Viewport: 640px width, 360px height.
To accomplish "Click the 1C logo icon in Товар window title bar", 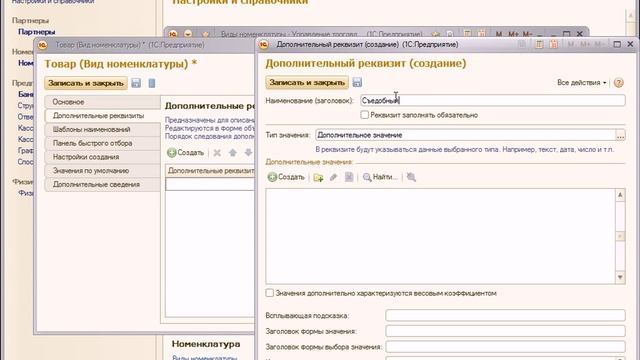I will point(42,45).
